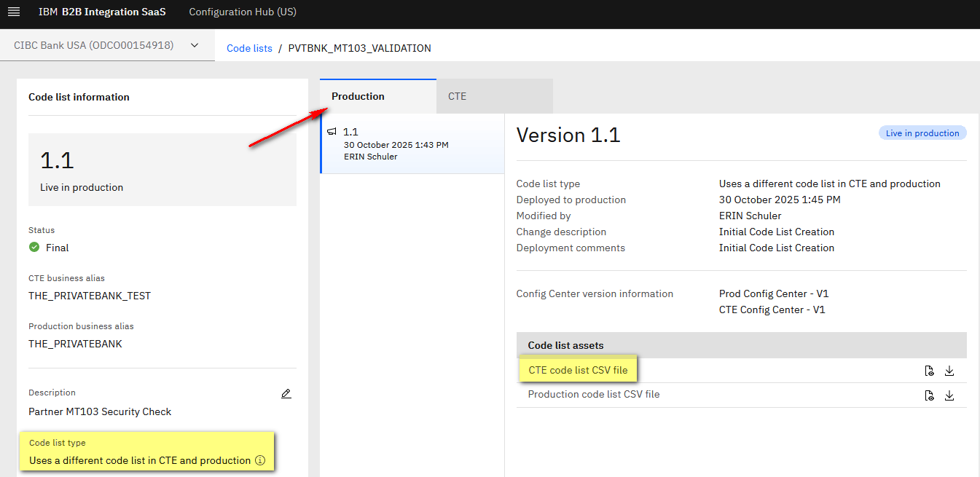Download the CTE code list CSV file
980x477 pixels.
click(949, 371)
